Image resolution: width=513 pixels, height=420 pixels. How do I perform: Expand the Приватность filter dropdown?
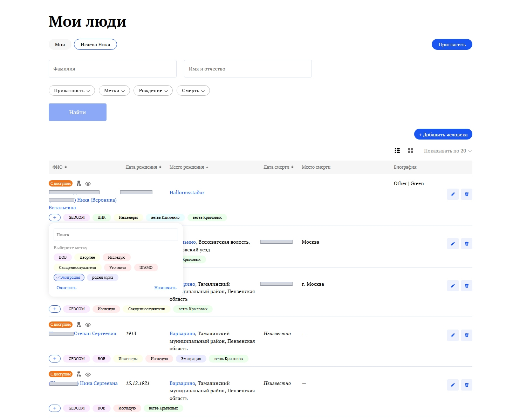(x=72, y=90)
